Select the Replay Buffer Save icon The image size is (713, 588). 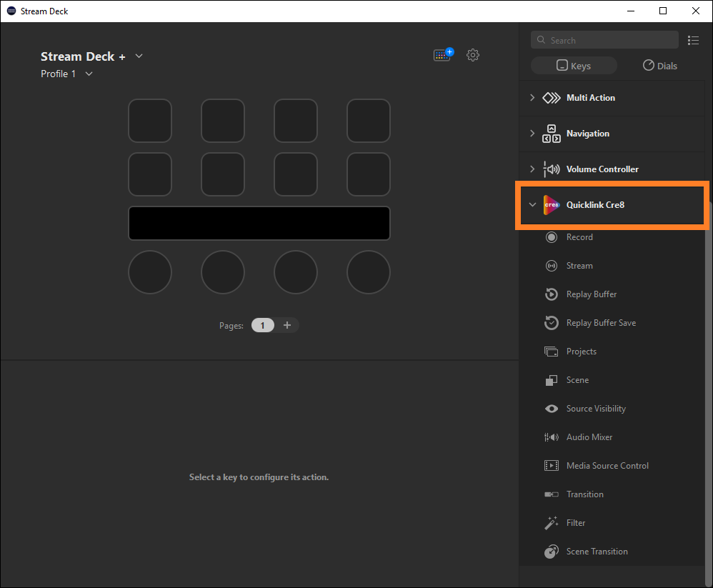(551, 323)
